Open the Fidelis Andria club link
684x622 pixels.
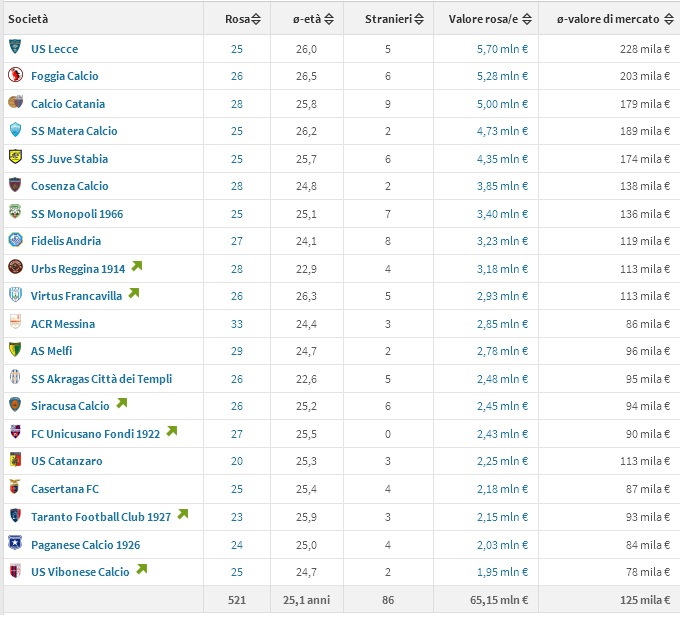coord(66,241)
